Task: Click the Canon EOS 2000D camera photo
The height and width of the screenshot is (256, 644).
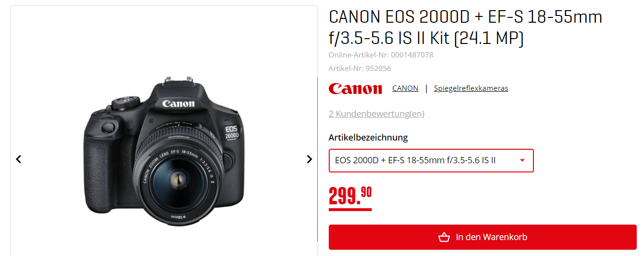Action: (164, 151)
